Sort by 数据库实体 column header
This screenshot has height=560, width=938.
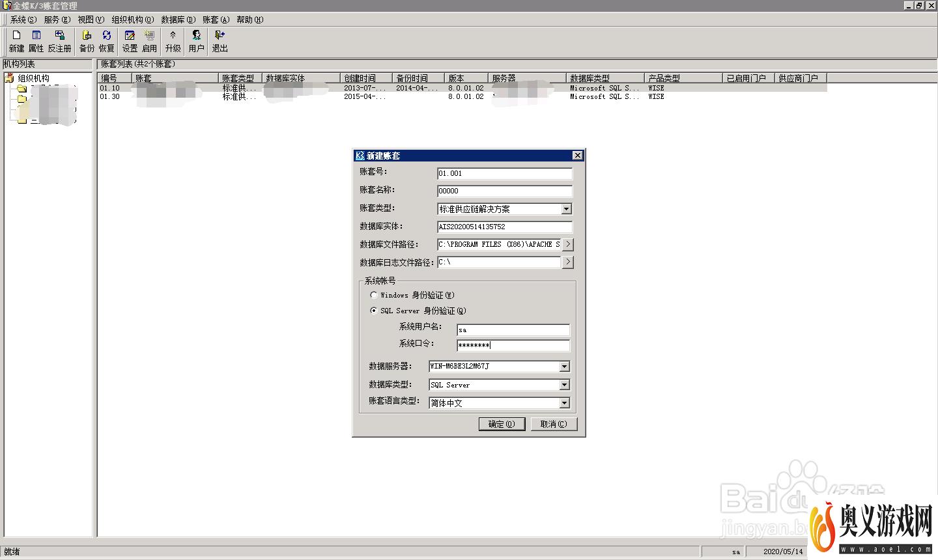pos(302,78)
